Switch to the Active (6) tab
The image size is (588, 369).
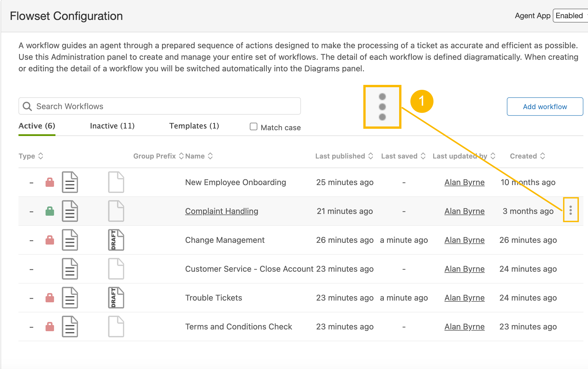point(37,126)
